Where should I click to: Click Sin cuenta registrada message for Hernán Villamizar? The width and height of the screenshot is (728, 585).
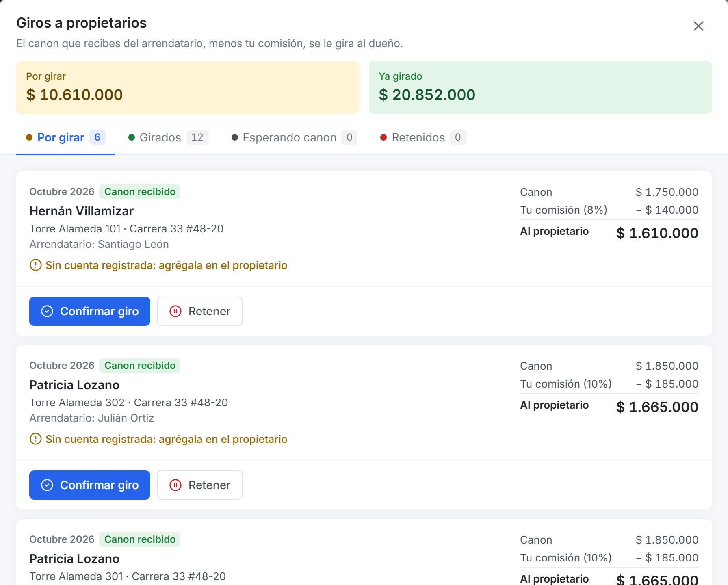click(166, 265)
